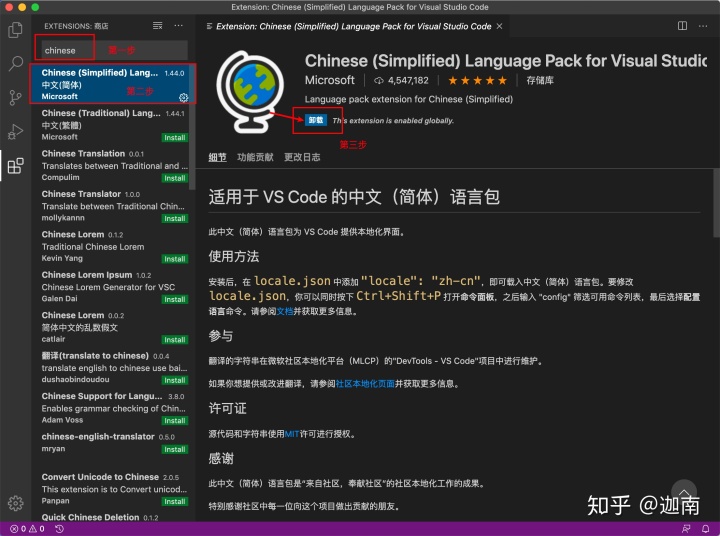
Task: Install Chinese Lorem by catlair
Action: [x=174, y=339]
